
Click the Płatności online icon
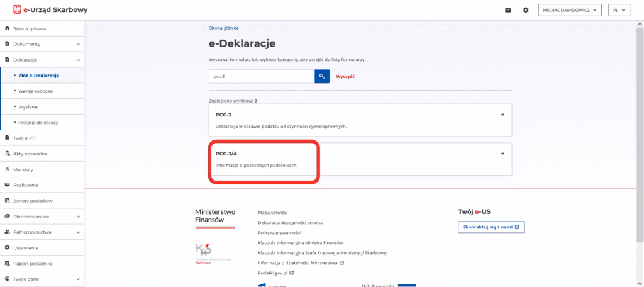tap(7, 217)
